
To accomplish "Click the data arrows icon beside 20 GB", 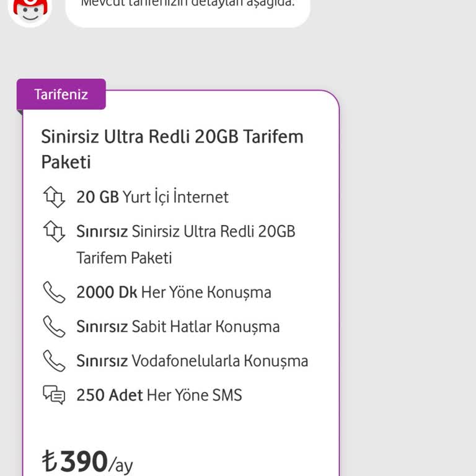I will tap(54, 197).
